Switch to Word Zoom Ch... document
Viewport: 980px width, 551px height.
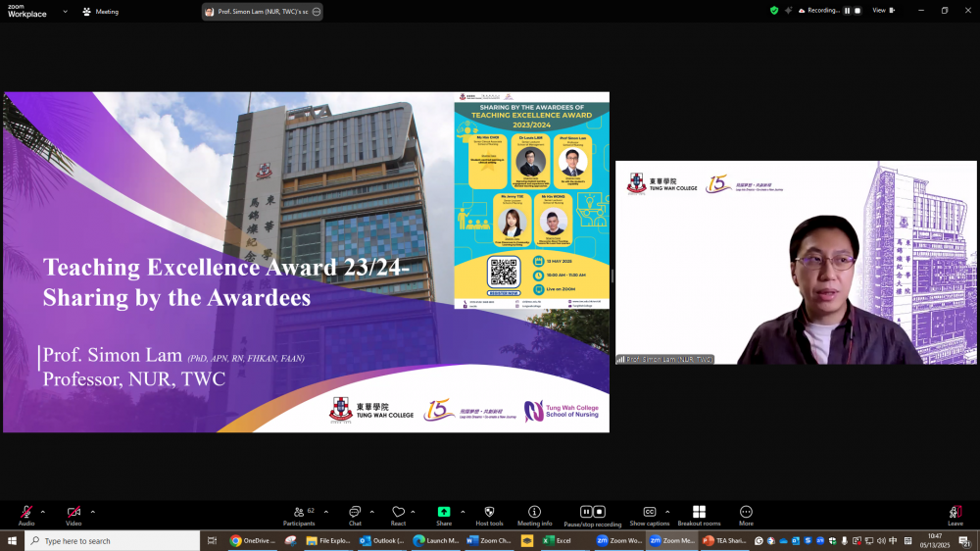pos(489,540)
